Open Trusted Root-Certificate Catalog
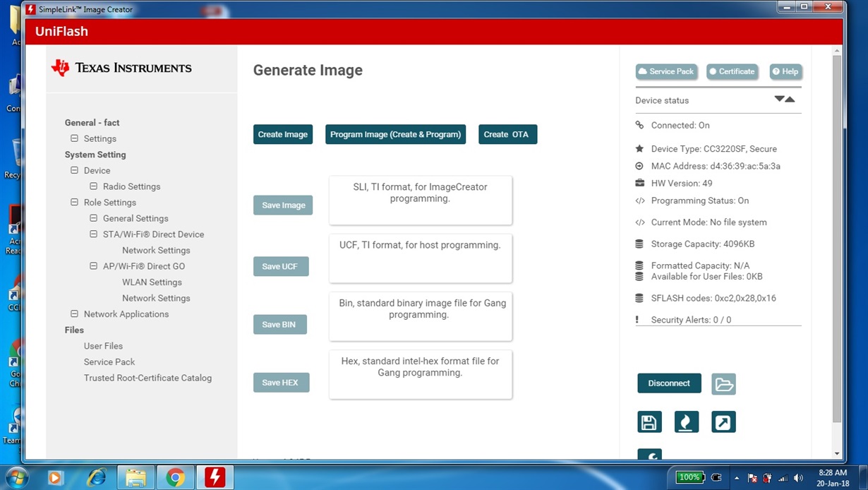868x490 pixels. pyautogui.click(x=147, y=378)
